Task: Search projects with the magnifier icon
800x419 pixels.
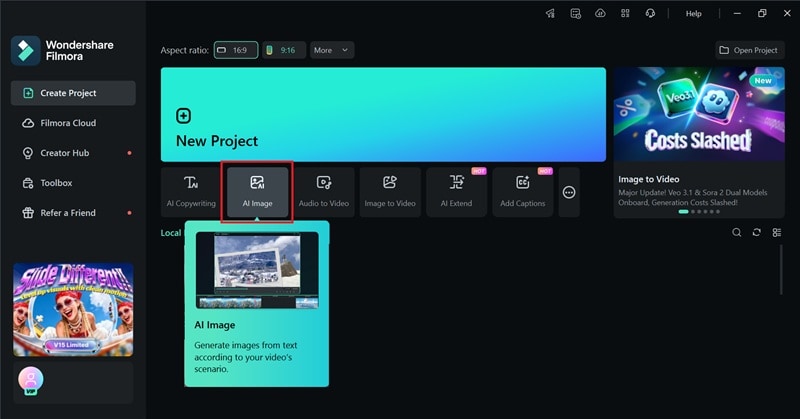Action: point(736,233)
